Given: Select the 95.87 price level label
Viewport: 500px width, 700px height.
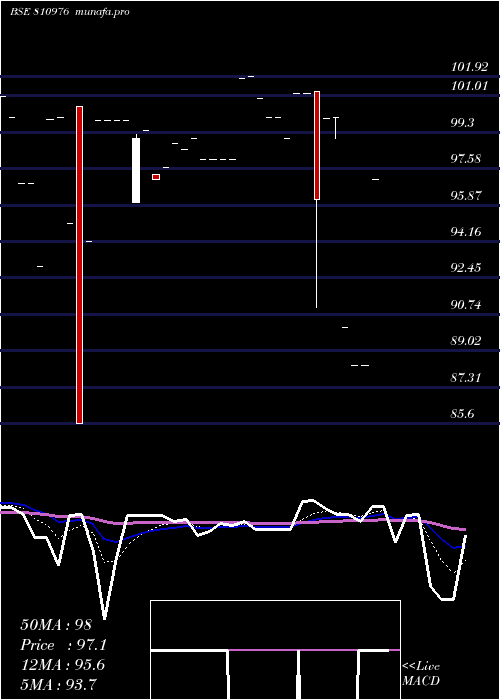Looking at the screenshot, I should tap(466, 195).
